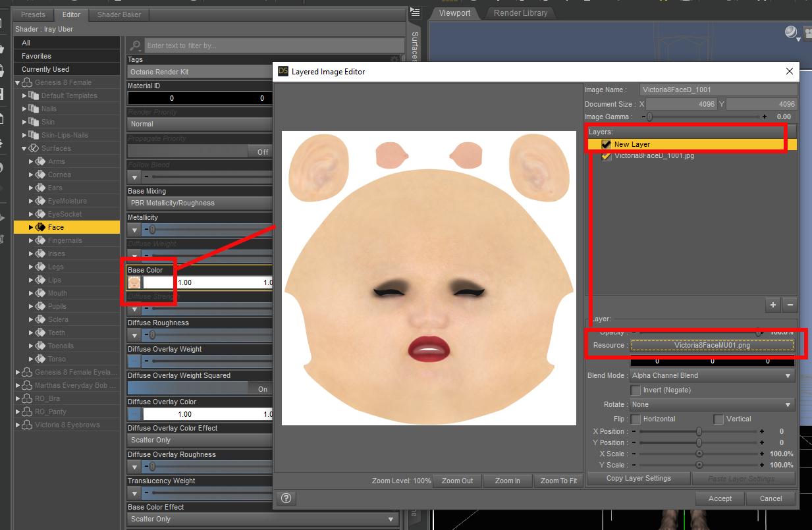Select the Currently Used category
The image size is (812, 530).
(67, 69)
